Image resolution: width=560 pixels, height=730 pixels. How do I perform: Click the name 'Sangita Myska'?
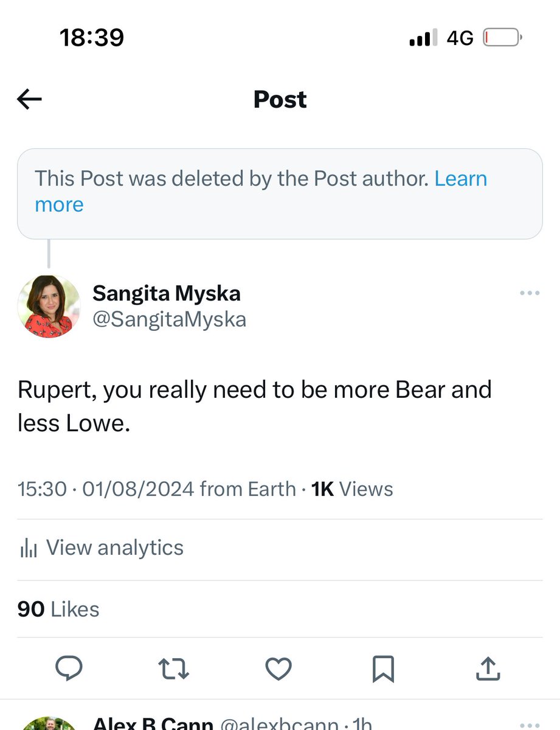coord(167,293)
